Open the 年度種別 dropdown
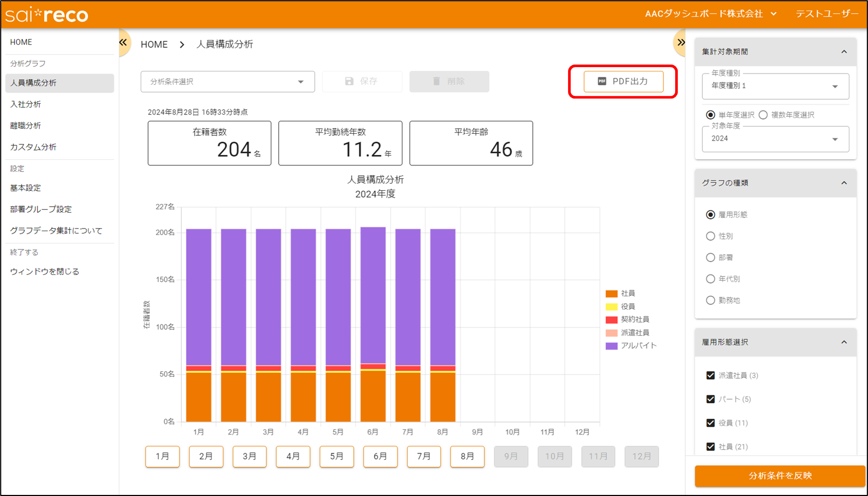 pos(775,86)
